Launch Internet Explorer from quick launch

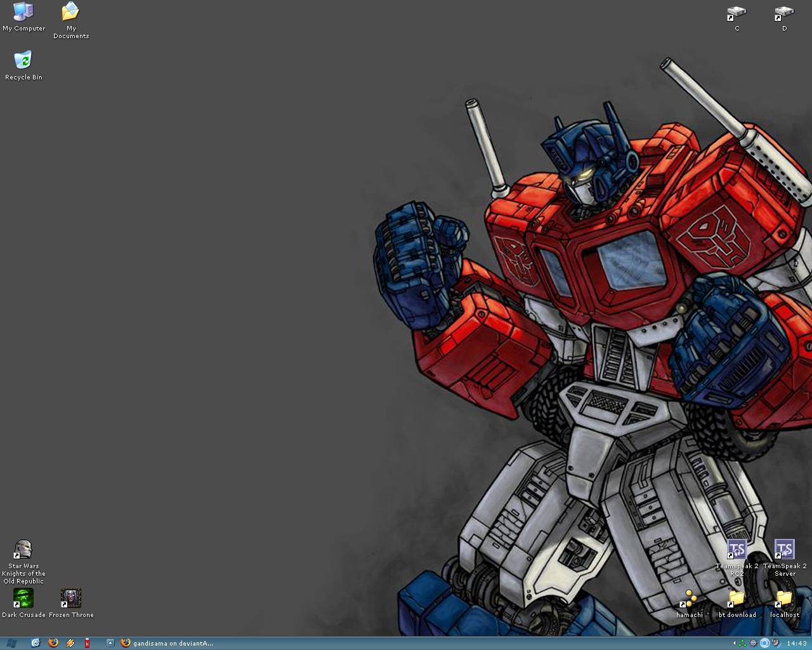[36, 643]
